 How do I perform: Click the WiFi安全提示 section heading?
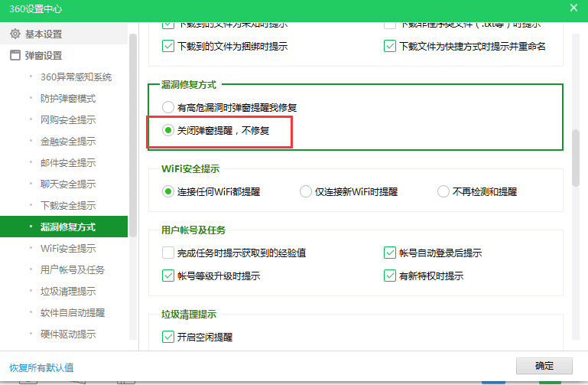pyautogui.click(x=190, y=169)
